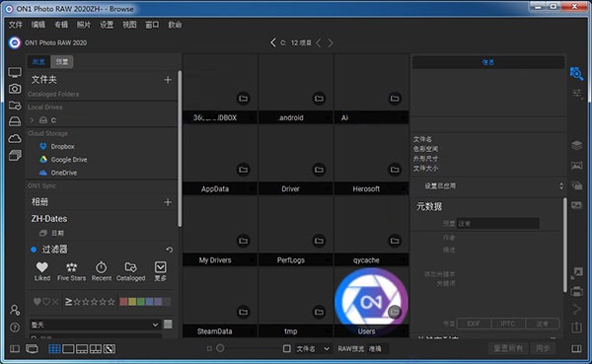
Task: Open the 设置已应用 settings dropdown
Action: click(493, 185)
